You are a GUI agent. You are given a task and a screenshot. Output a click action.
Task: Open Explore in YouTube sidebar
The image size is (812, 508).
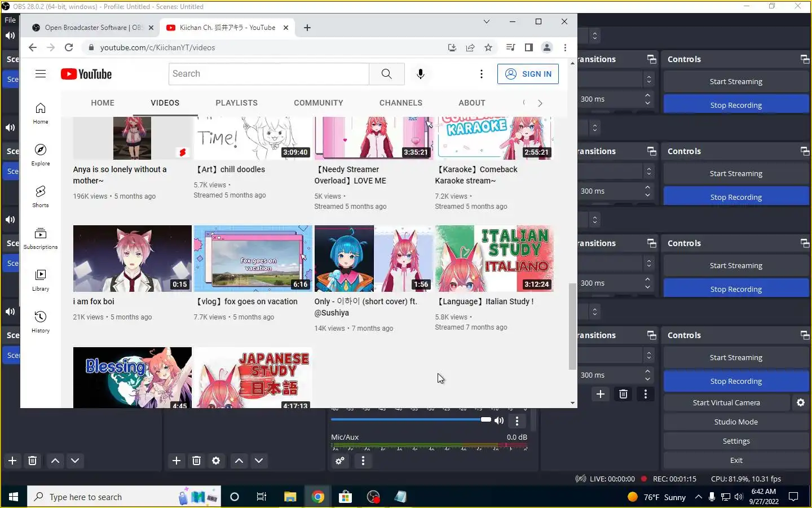[x=41, y=155]
